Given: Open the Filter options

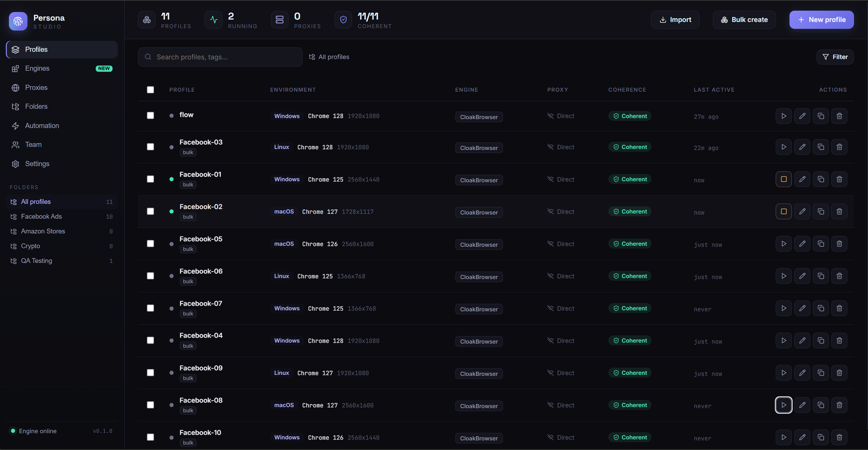Looking at the screenshot, I should [835, 57].
